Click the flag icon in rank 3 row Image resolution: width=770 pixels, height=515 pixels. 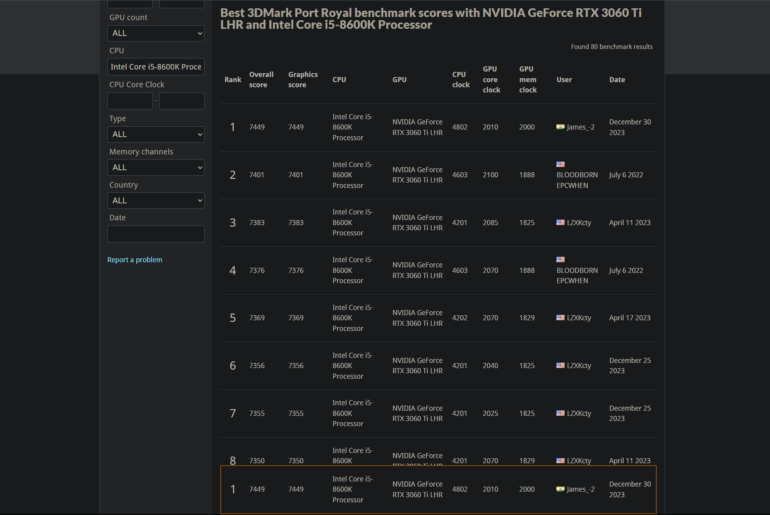pos(560,222)
